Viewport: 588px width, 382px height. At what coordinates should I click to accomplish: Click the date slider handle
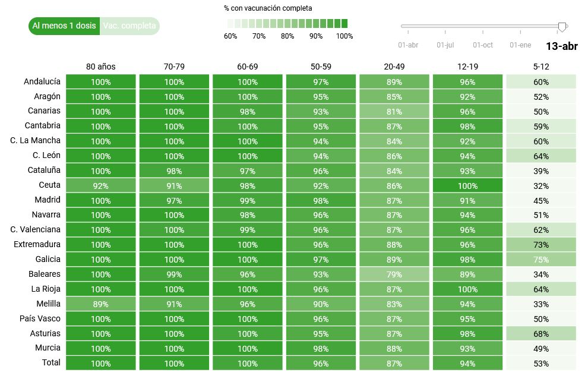(x=562, y=26)
